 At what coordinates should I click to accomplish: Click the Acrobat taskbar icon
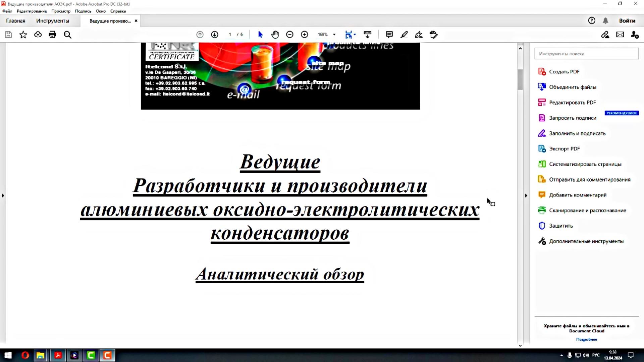tap(57, 355)
